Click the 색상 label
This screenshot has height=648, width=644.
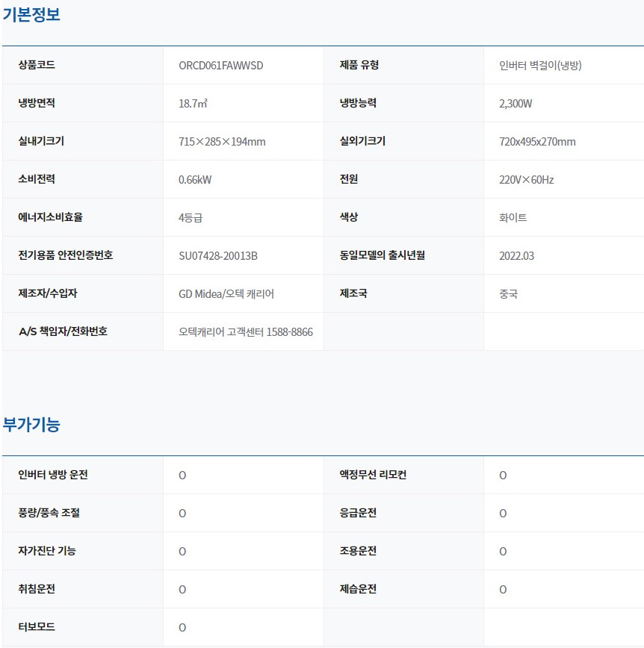[349, 217]
